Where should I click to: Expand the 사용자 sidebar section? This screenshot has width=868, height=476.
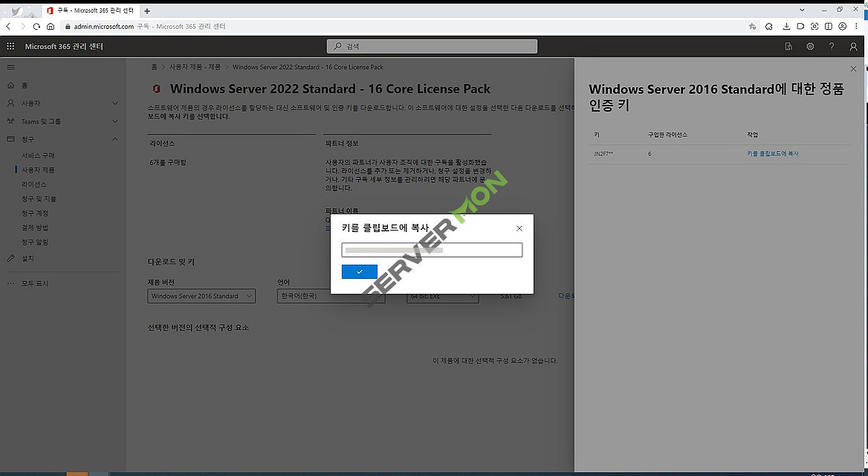point(62,103)
